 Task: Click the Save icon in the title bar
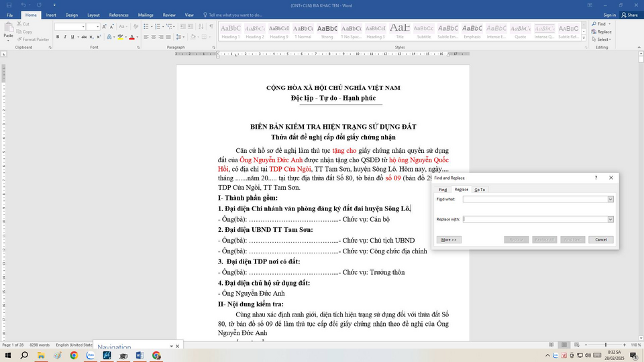9,5
